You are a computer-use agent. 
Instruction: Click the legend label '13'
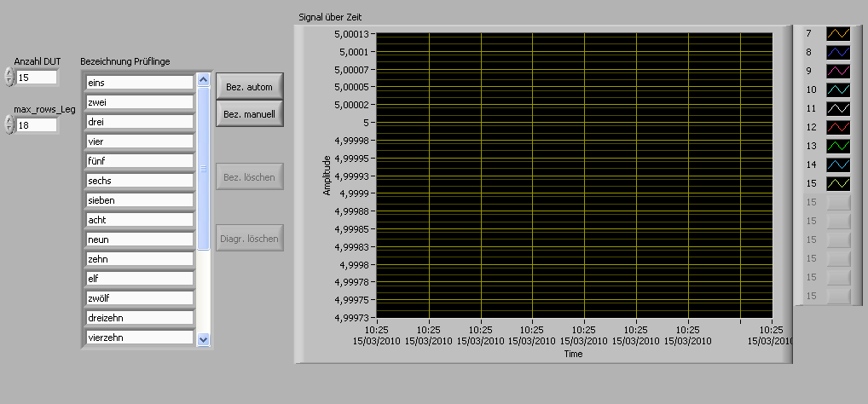point(811,146)
